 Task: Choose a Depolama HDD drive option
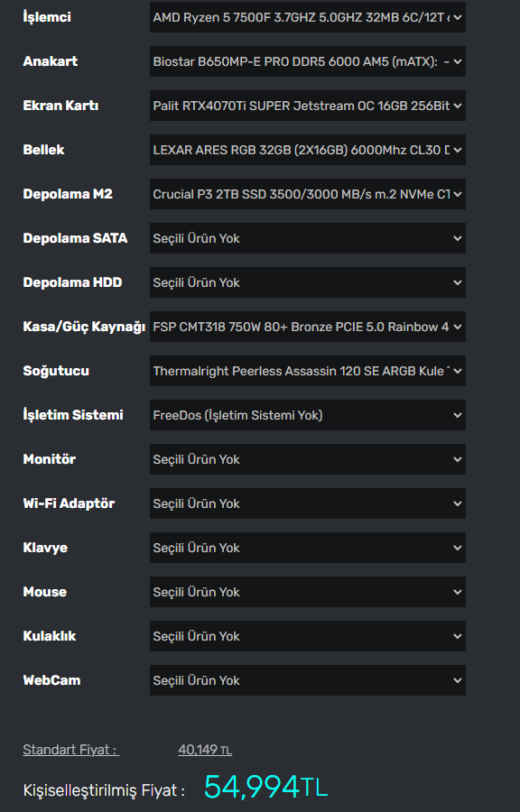[308, 282]
